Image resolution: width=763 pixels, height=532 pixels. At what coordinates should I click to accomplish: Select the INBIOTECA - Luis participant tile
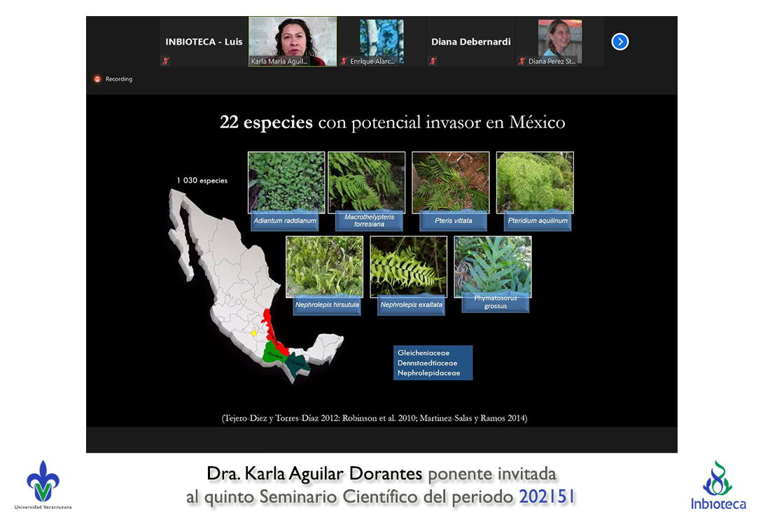[204, 42]
